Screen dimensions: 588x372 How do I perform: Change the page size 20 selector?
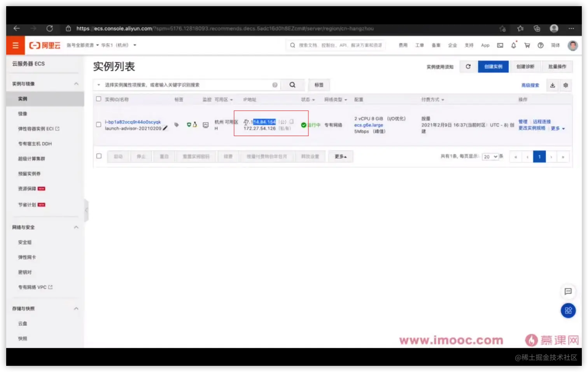490,157
